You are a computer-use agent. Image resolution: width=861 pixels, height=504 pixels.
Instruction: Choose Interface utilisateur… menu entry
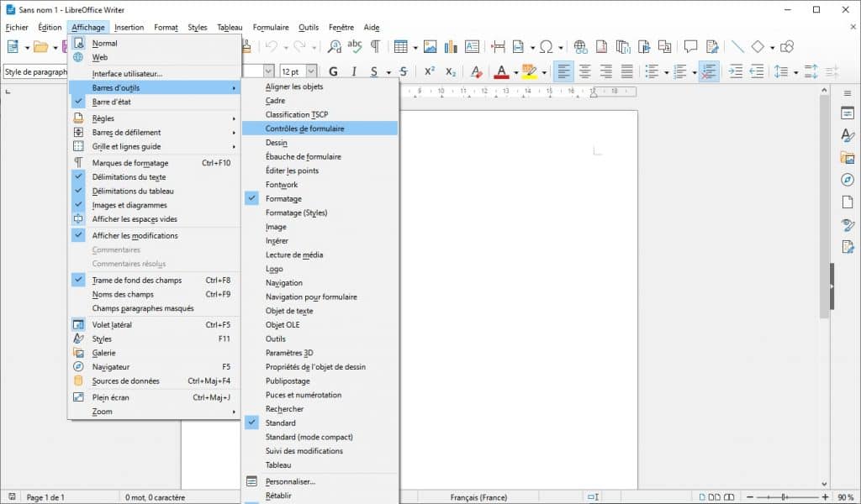[155, 73]
